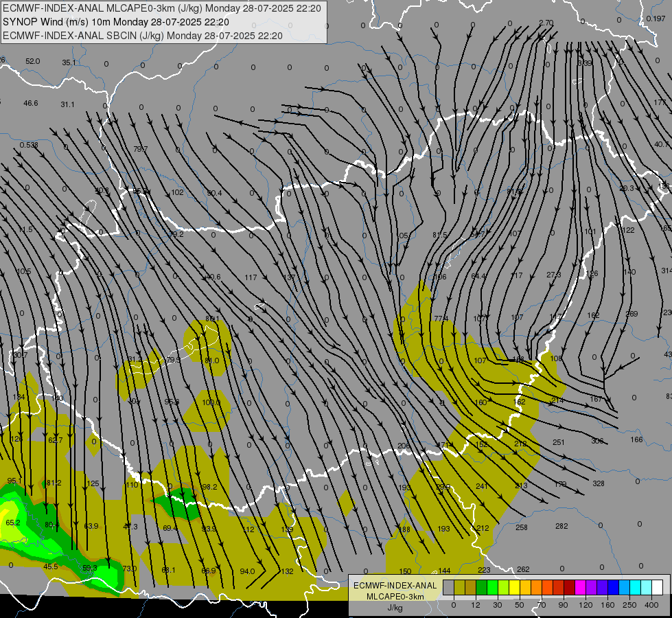Click the map value '167'
Screen dimensions: 672x618
tap(596, 399)
